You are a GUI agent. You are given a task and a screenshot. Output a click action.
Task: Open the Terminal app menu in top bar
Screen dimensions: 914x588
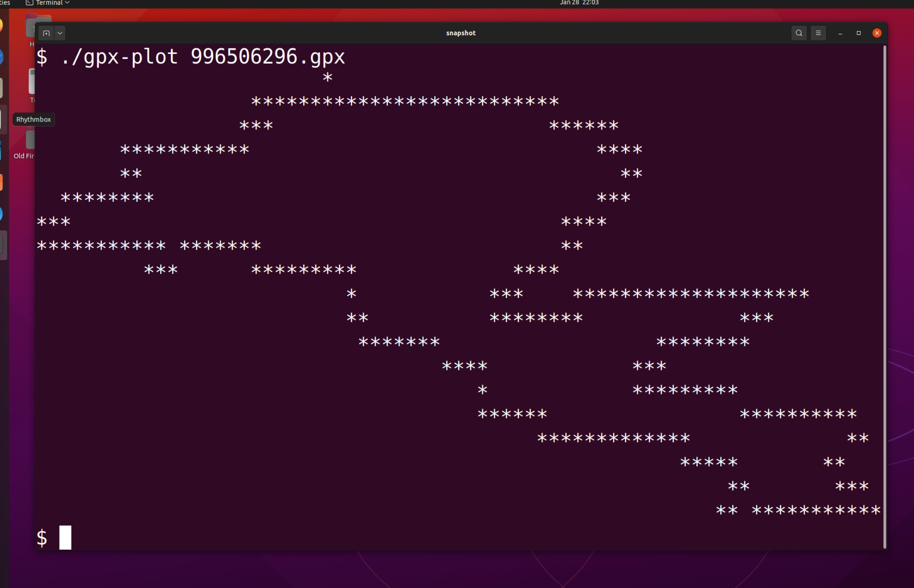pos(48,3)
